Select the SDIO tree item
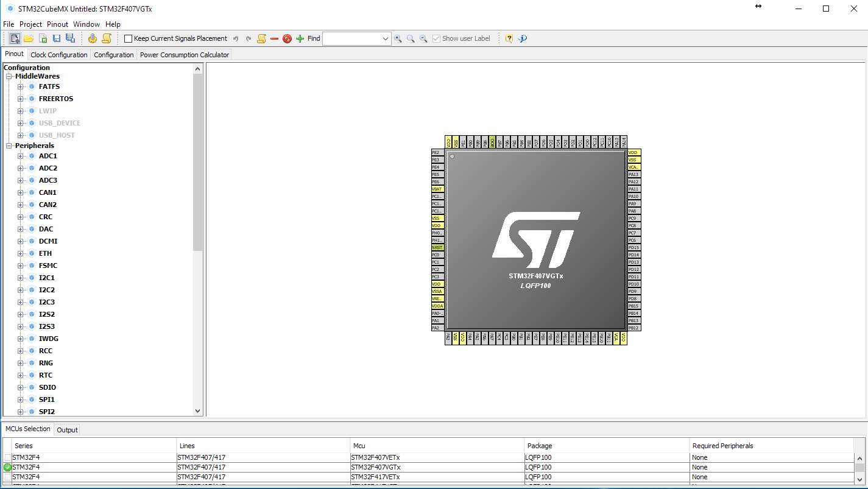Screen dimensions: 868x489 coord(48,387)
